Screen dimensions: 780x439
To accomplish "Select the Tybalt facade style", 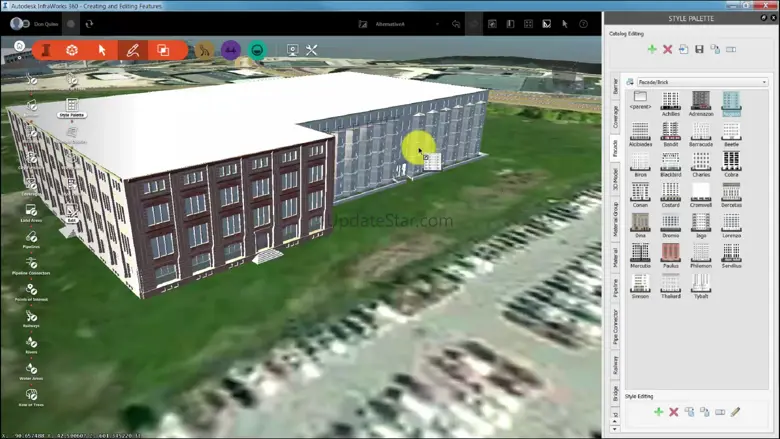I will click(701, 286).
